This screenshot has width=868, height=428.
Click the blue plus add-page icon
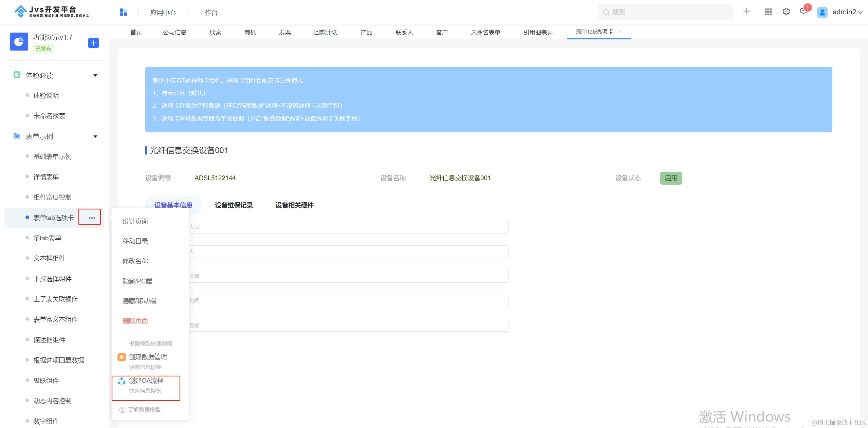[x=93, y=43]
